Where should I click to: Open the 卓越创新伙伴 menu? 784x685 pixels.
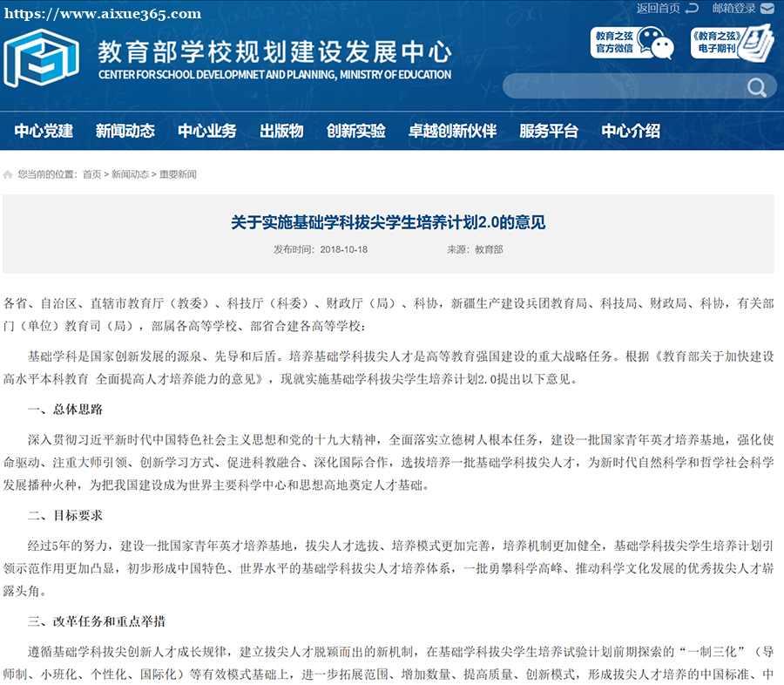click(x=452, y=131)
